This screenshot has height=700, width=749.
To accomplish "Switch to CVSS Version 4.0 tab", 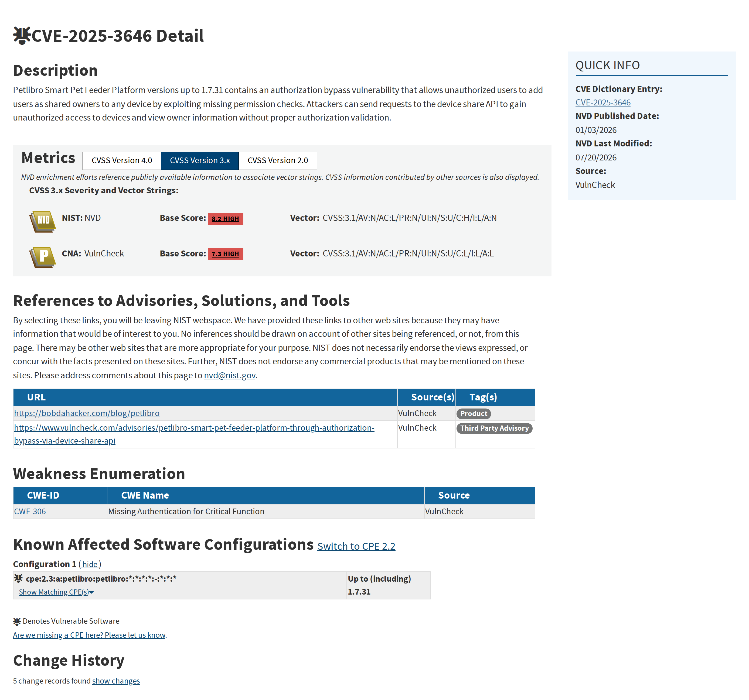I will (122, 161).
